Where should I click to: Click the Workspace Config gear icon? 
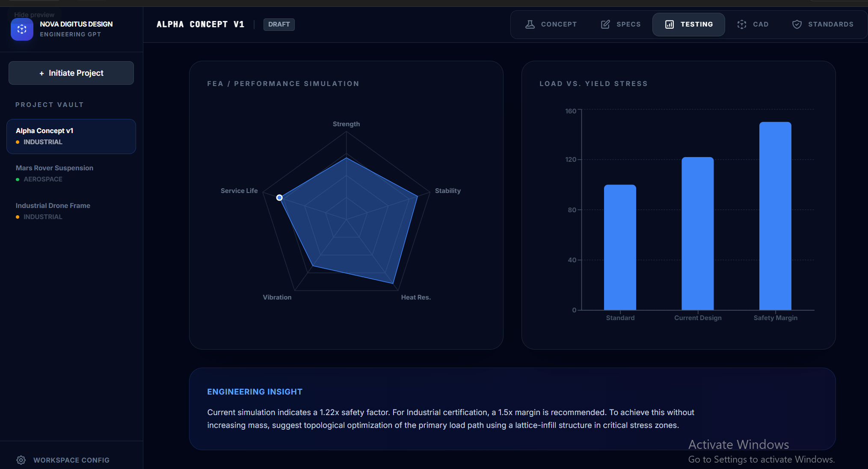pos(21,460)
